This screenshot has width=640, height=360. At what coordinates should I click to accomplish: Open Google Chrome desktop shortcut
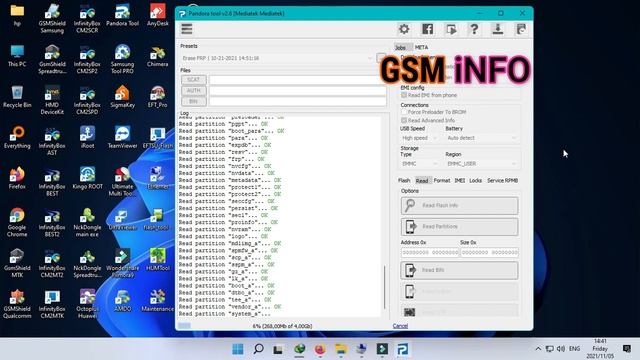(17, 222)
